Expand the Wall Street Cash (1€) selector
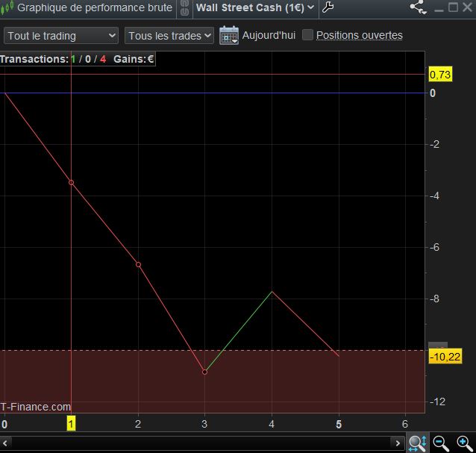This screenshot has width=476, height=453. 255,7
